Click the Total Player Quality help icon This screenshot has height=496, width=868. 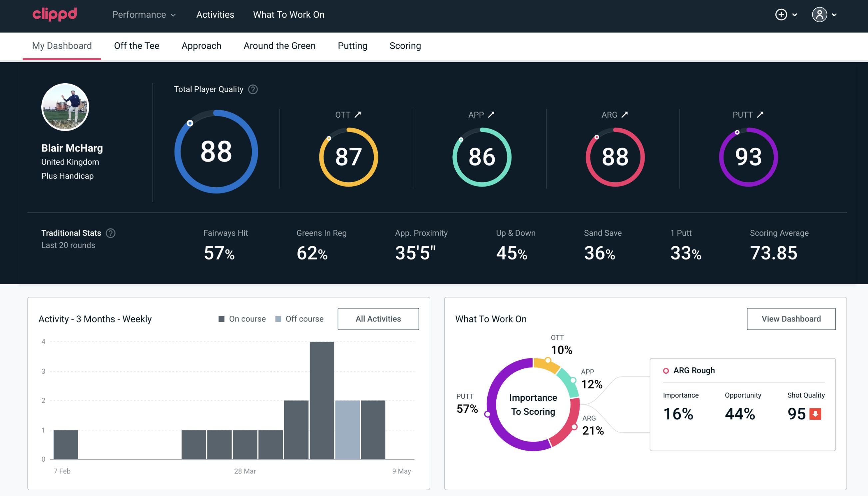click(x=251, y=89)
